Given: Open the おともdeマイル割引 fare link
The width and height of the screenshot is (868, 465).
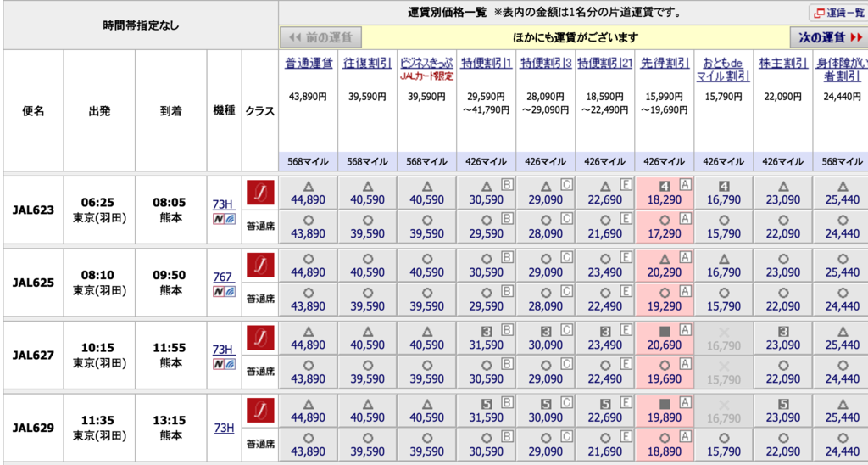Looking at the screenshot, I should 724,70.
